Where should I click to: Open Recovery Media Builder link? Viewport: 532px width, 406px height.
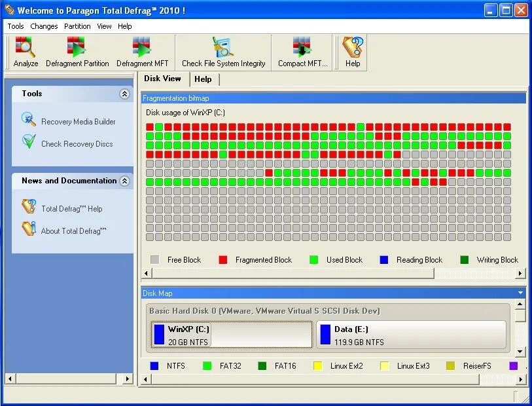pos(79,122)
